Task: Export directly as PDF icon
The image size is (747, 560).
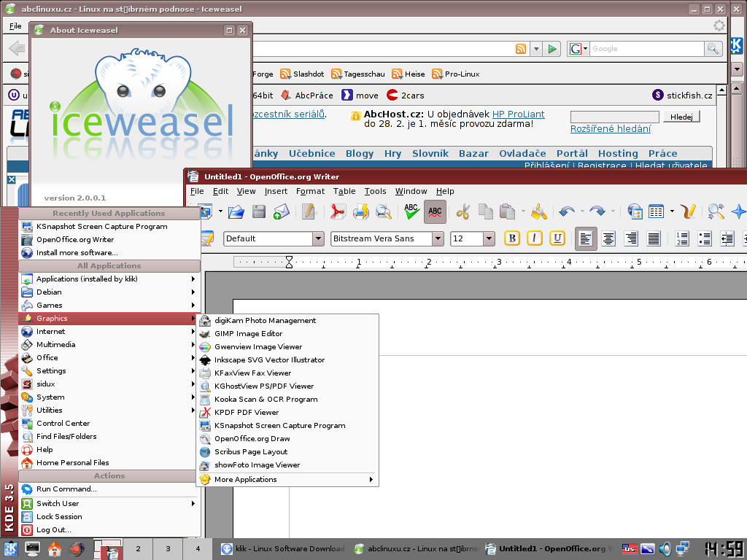Action: point(338,211)
